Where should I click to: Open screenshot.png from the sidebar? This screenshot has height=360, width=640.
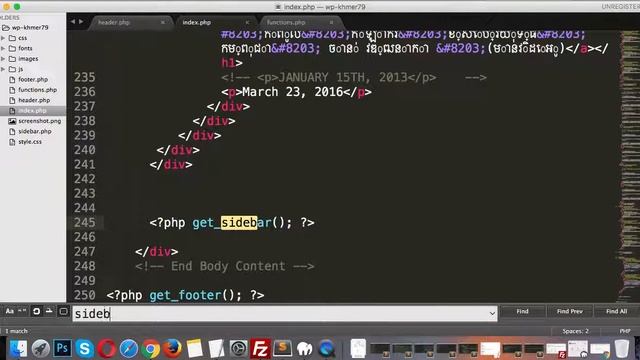click(39, 121)
